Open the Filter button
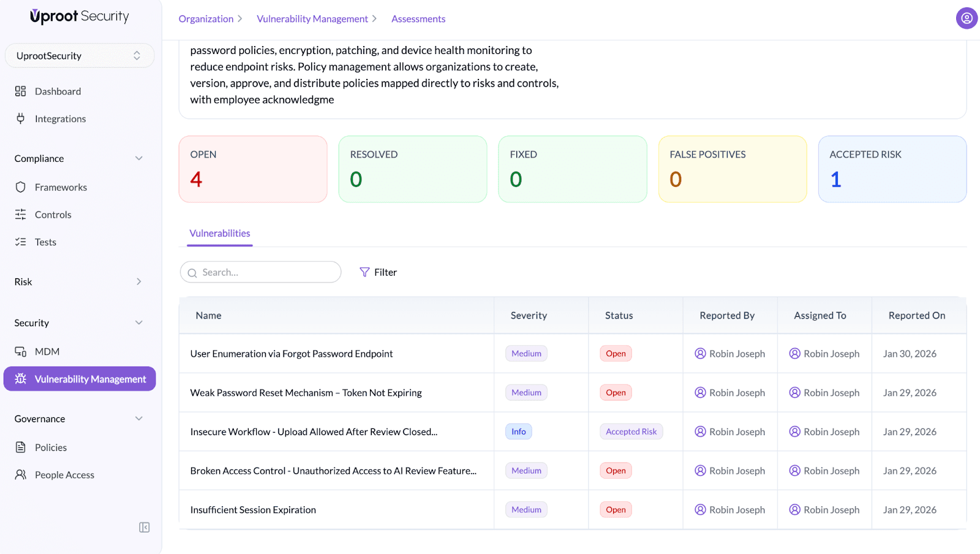 378,272
